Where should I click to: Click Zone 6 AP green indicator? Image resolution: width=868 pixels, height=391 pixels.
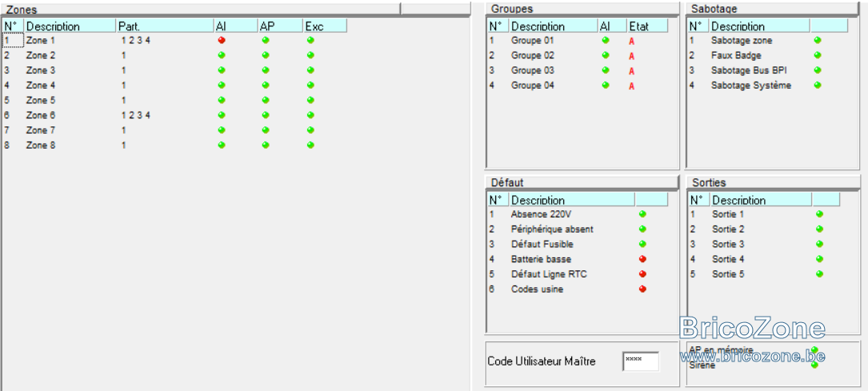pyautogui.click(x=266, y=115)
